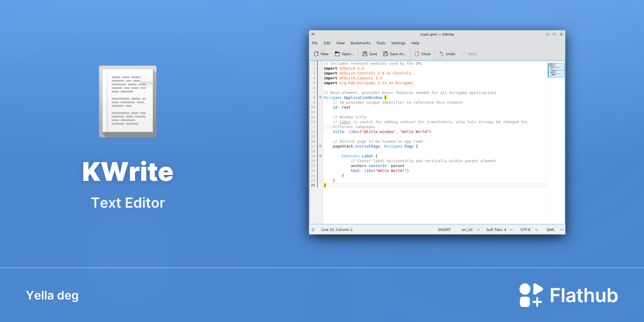Click the "import QtQuick.Layouts 1.2" line

353,78
